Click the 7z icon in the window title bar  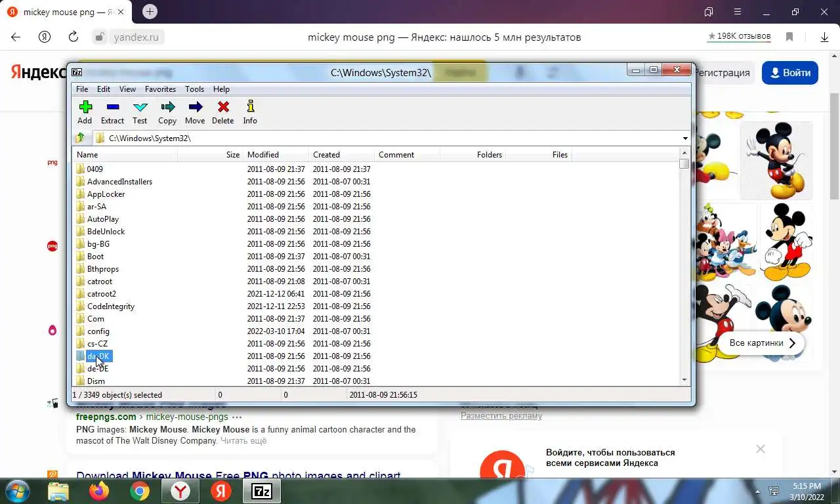[x=77, y=72]
